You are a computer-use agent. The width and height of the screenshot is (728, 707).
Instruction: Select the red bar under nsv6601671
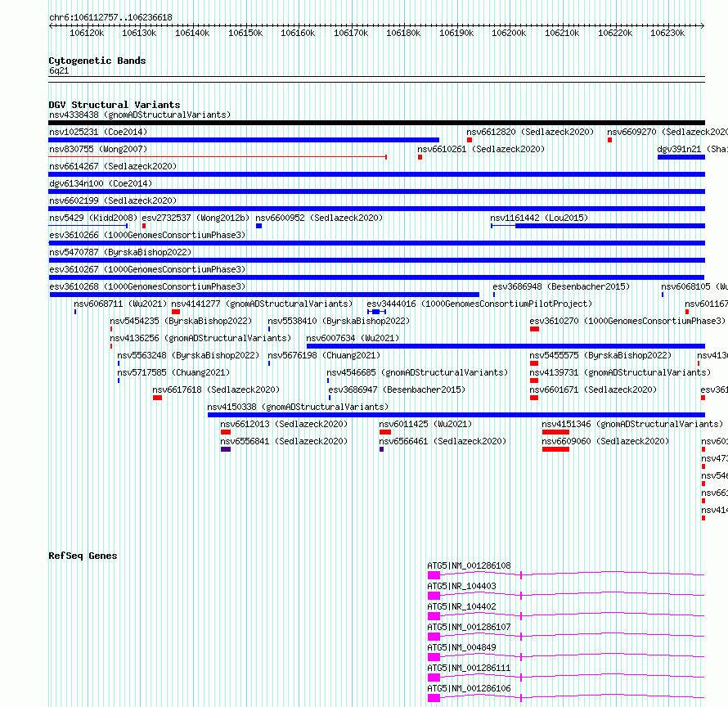(x=534, y=398)
